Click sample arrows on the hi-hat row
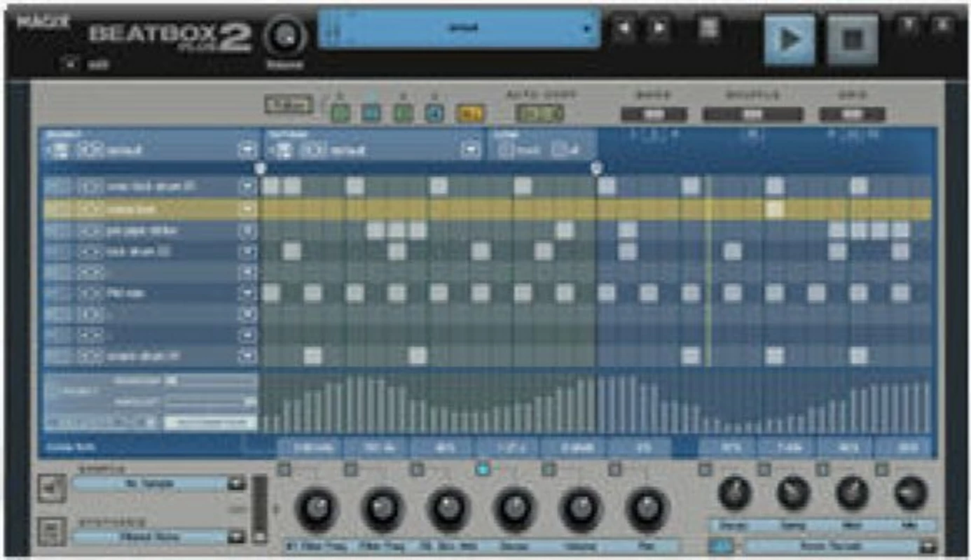Image resolution: width=971 pixels, height=560 pixels. [x=90, y=293]
